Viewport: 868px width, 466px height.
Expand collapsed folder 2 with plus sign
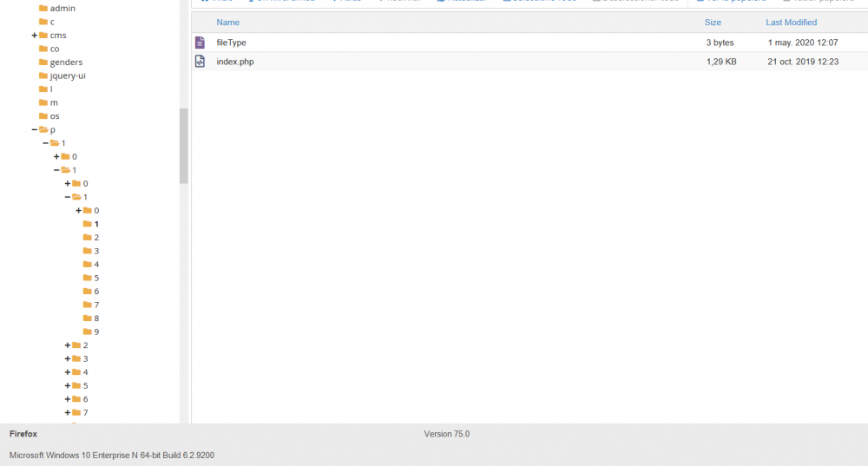click(68, 345)
